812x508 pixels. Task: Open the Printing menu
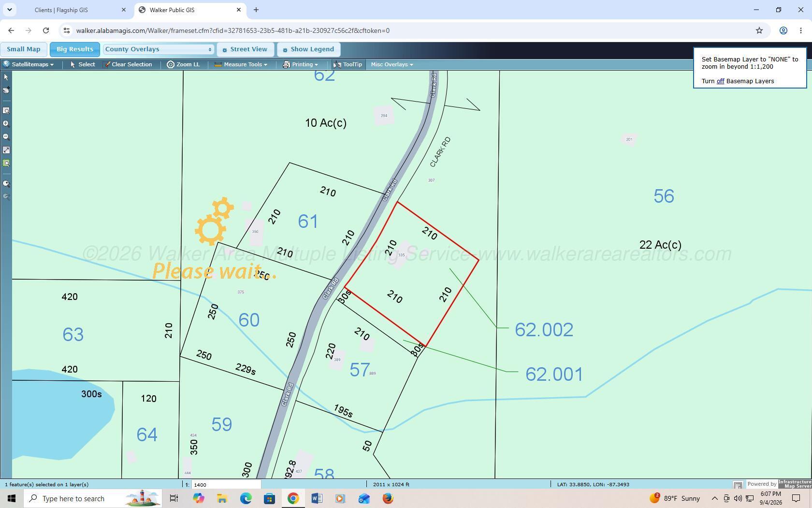[x=301, y=64]
